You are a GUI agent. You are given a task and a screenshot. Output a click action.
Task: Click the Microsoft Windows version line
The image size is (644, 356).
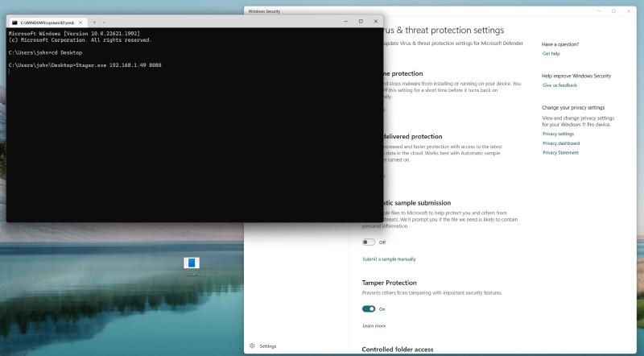[74, 33]
